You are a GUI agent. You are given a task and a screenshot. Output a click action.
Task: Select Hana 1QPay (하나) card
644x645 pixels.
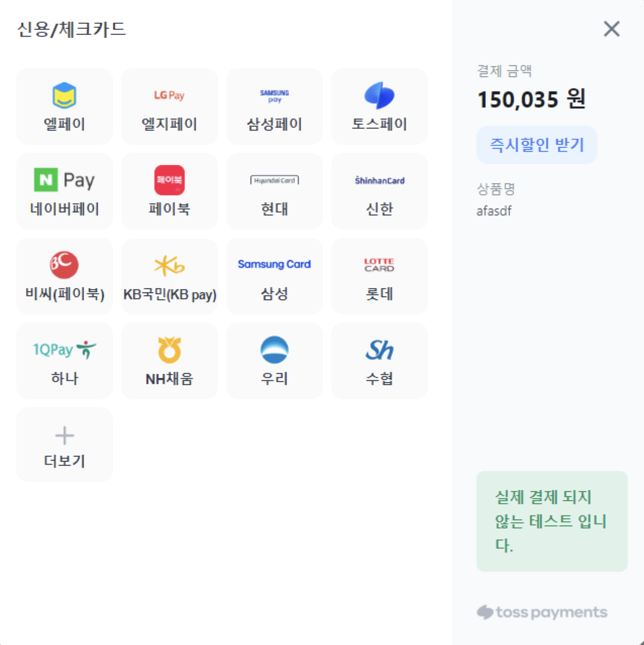pyautogui.click(x=65, y=361)
